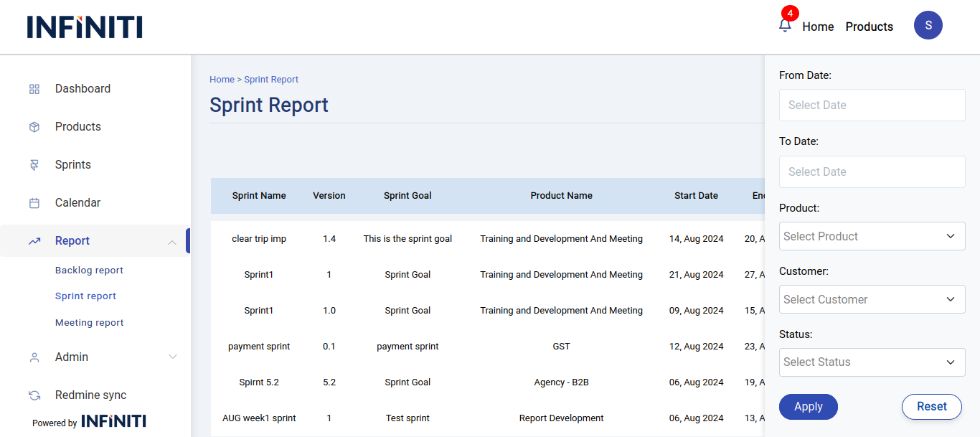Open Backlog report from sidebar

[x=89, y=271]
